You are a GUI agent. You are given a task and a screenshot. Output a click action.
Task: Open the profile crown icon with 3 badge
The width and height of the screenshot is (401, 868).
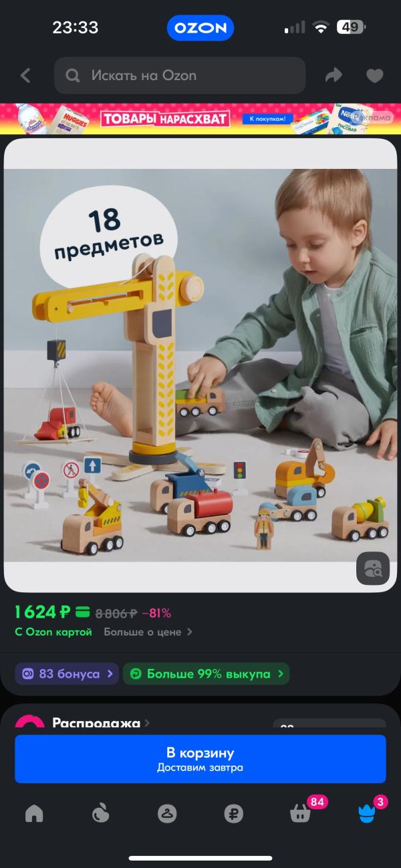click(x=366, y=813)
